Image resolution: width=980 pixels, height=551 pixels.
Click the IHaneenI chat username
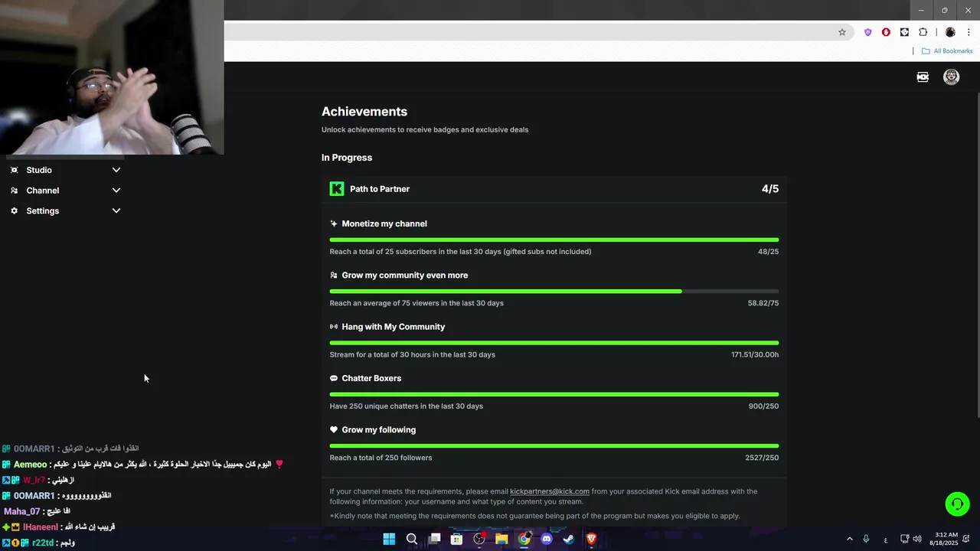click(41, 527)
